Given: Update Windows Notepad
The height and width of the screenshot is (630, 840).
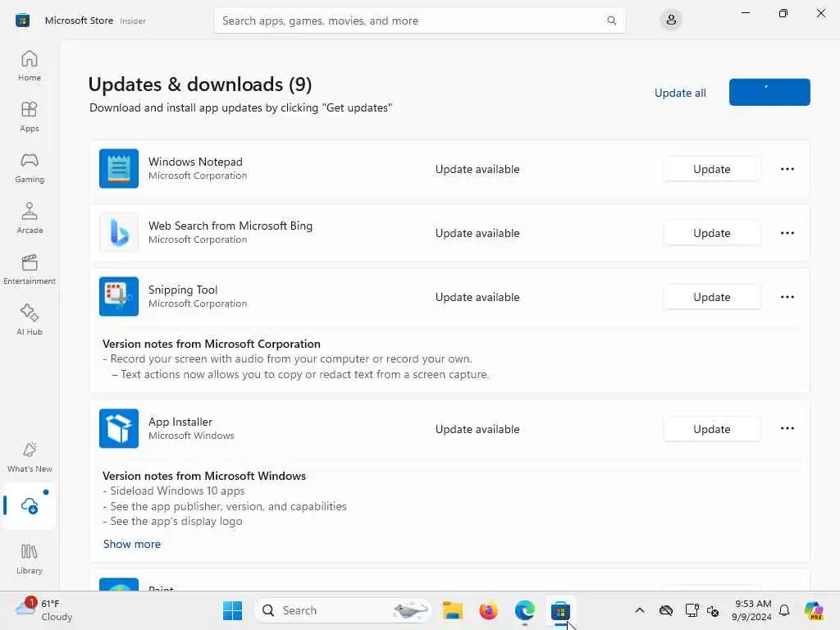Looking at the screenshot, I should point(711,169).
